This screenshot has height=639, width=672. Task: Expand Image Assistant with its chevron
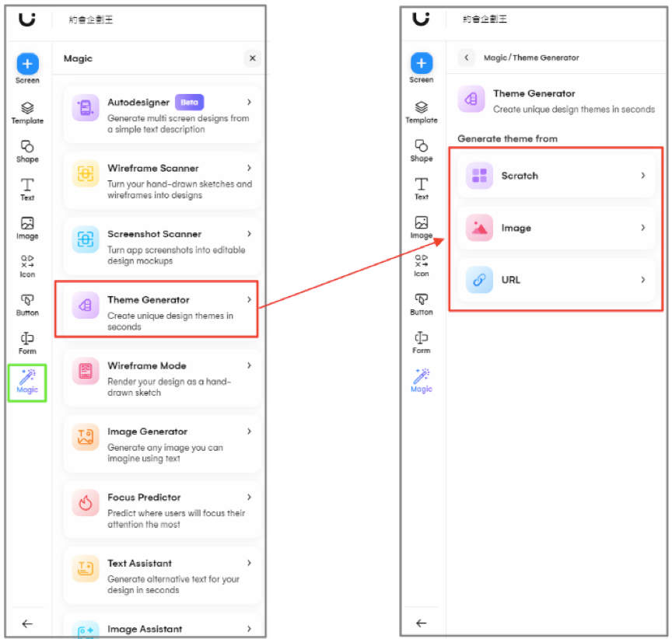pyautogui.click(x=249, y=629)
